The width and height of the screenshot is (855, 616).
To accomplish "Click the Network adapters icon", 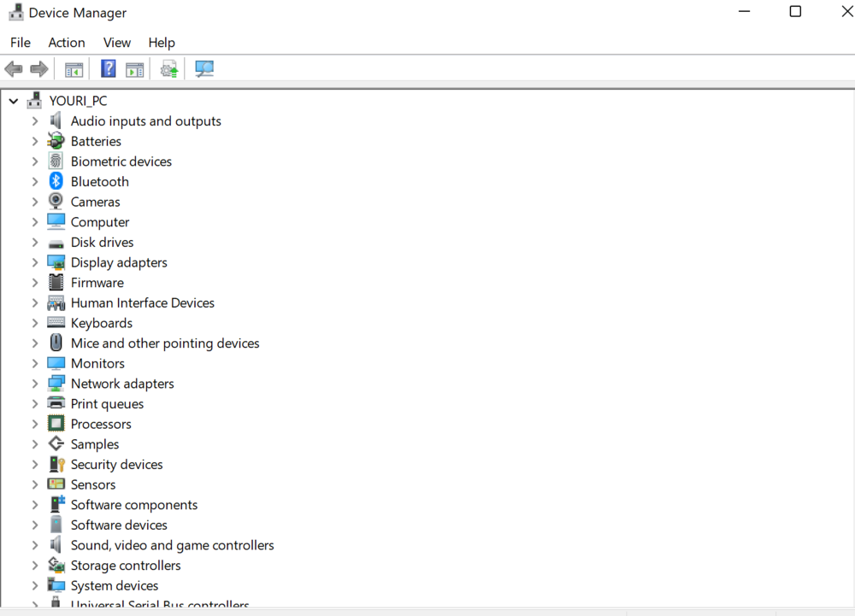I will [56, 384].
